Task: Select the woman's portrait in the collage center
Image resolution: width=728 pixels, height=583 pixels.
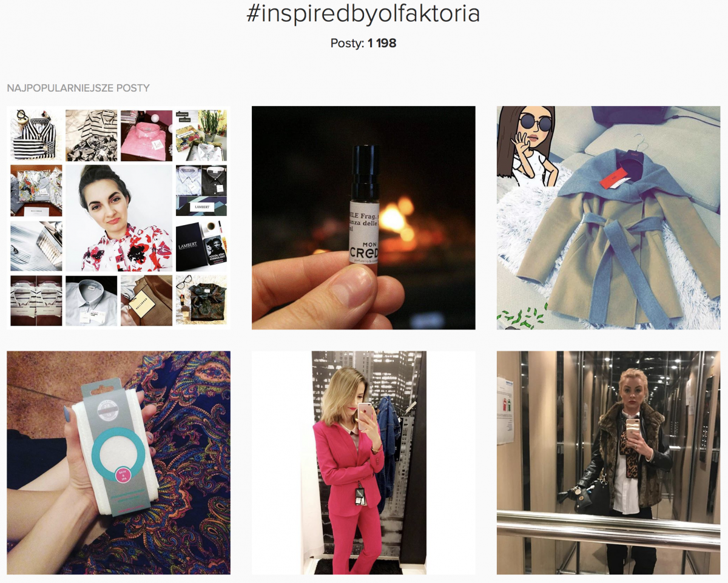Action: click(118, 218)
